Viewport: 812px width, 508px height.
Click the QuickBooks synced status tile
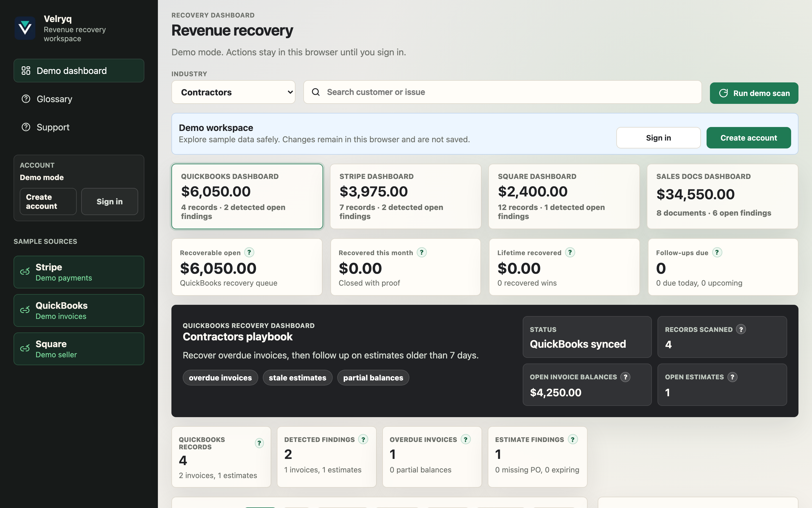coord(587,337)
